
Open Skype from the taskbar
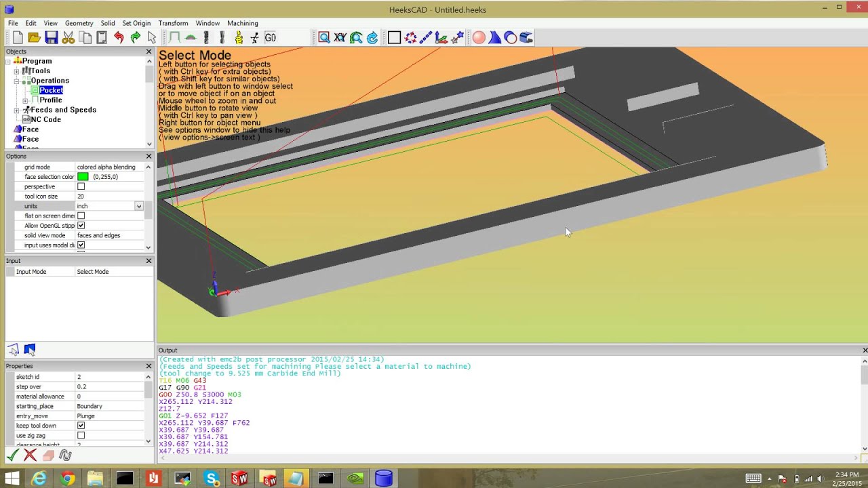click(211, 479)
